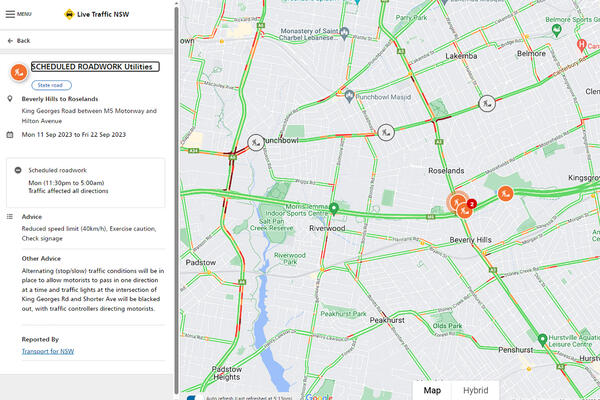The height and width of the screenshot is (400, 600).
Task: Select roadwork marker on road north of Riverwood
Action: click(386, 131)
